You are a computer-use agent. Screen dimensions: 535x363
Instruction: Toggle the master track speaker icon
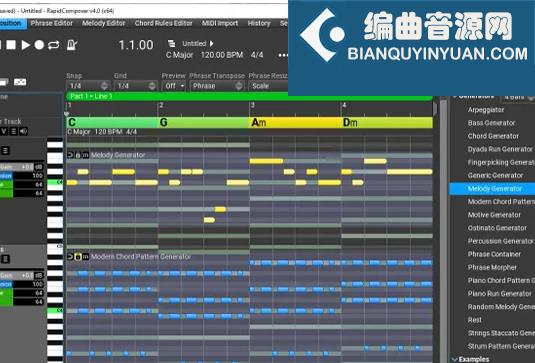23,131
